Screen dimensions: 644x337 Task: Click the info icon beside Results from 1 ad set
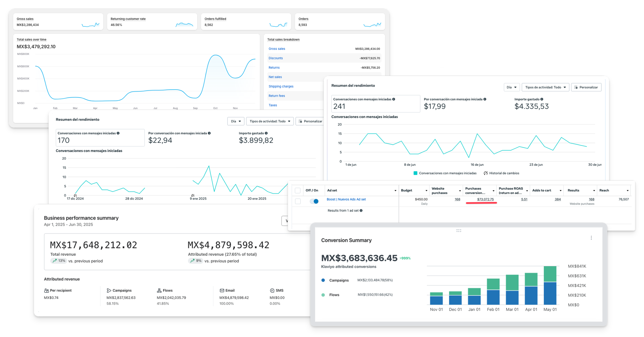361,211
